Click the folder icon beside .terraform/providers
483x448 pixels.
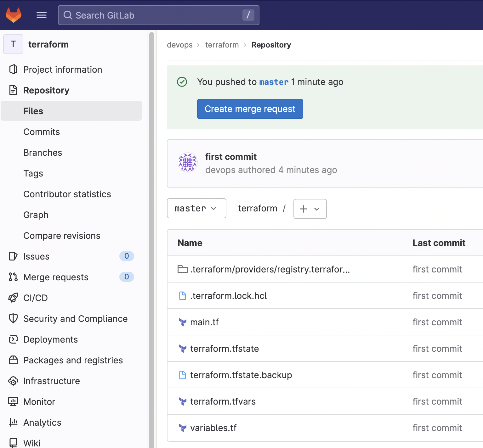[183, 269]
